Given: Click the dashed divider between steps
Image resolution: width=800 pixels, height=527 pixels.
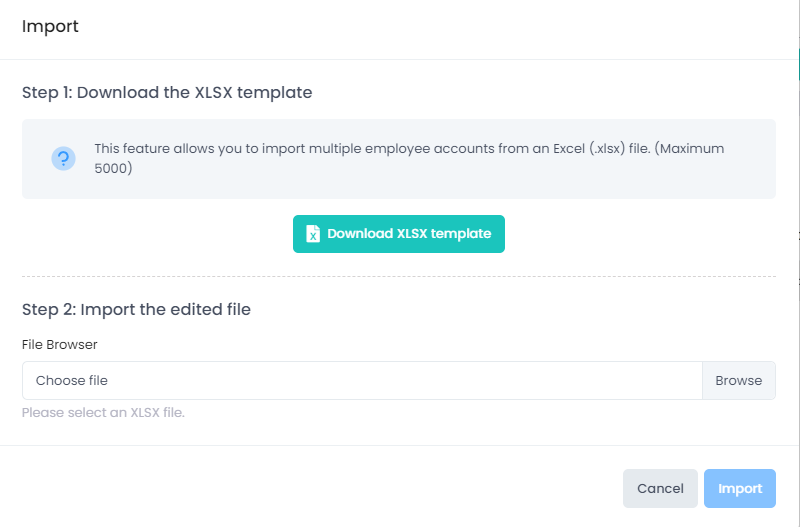Looking at the screenshot, I should tap(398, 276).
